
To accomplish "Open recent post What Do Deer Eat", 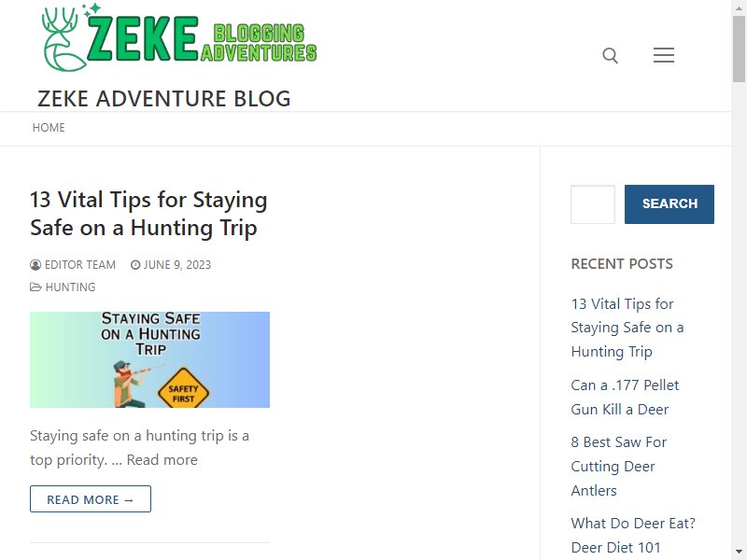I will pos(633,535).
